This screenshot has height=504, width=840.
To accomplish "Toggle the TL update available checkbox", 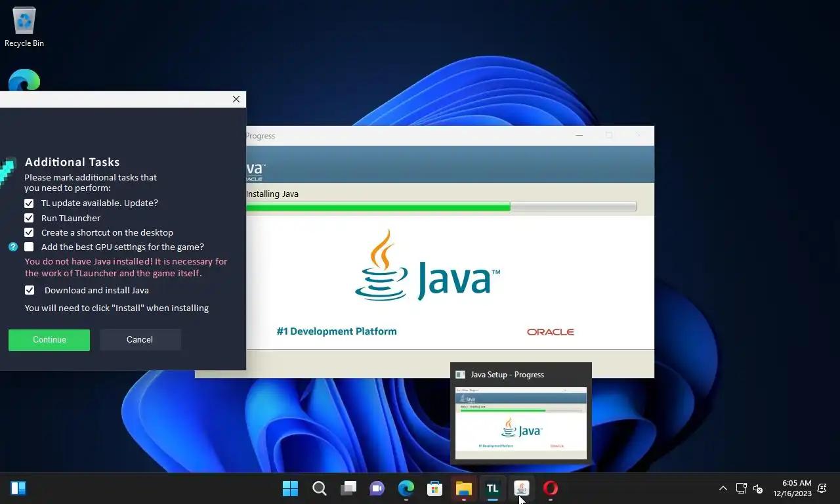I will (29, 203).
